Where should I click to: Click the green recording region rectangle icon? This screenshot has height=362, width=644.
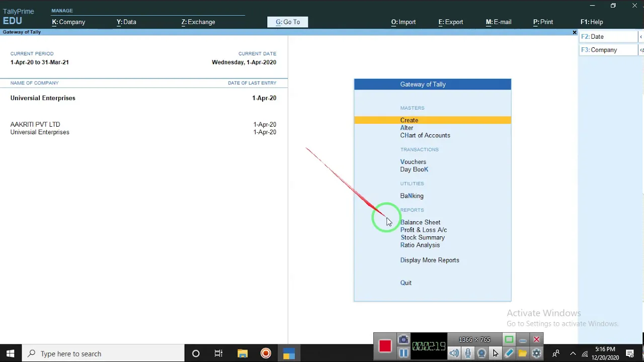(x=509, y=340)
